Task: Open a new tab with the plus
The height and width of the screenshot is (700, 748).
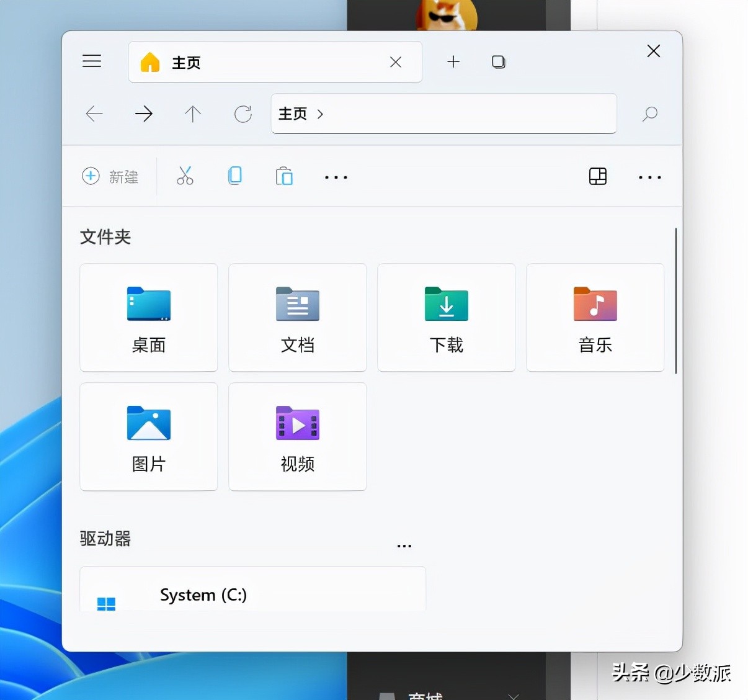Action: coord(453,61)
